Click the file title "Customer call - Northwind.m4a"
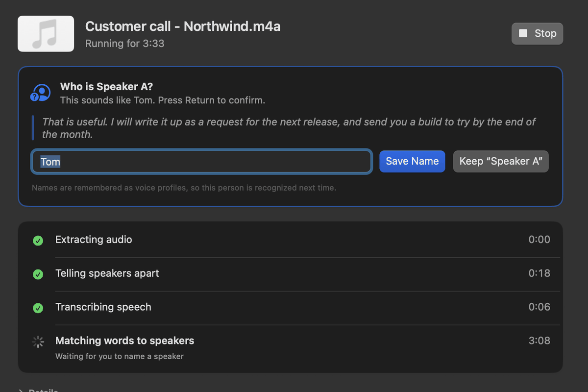Viewport: 588px width, 392px height. point(183,26)
